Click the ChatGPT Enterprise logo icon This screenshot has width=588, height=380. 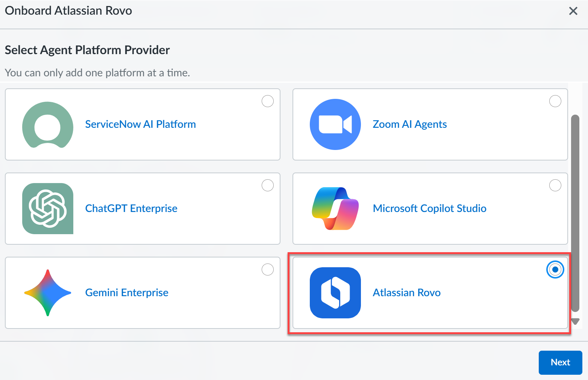coord(48,209)
